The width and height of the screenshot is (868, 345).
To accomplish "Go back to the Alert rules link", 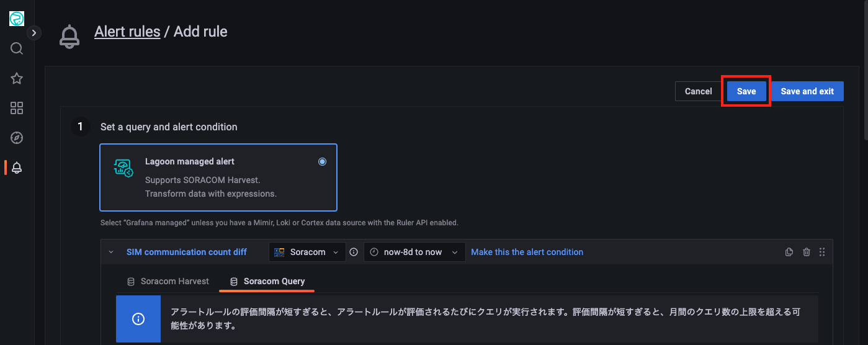I will click(127, 32).
